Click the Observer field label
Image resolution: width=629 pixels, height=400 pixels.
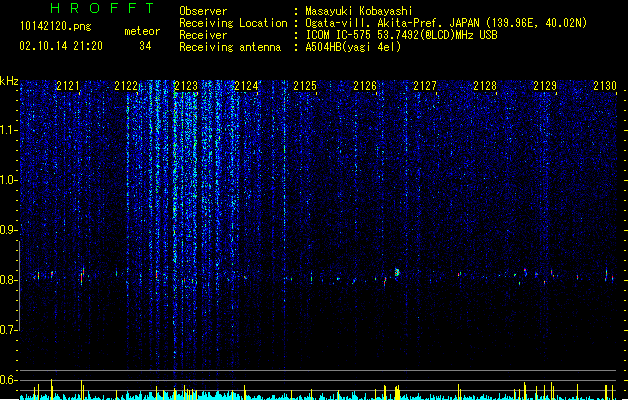coord(203,11)
